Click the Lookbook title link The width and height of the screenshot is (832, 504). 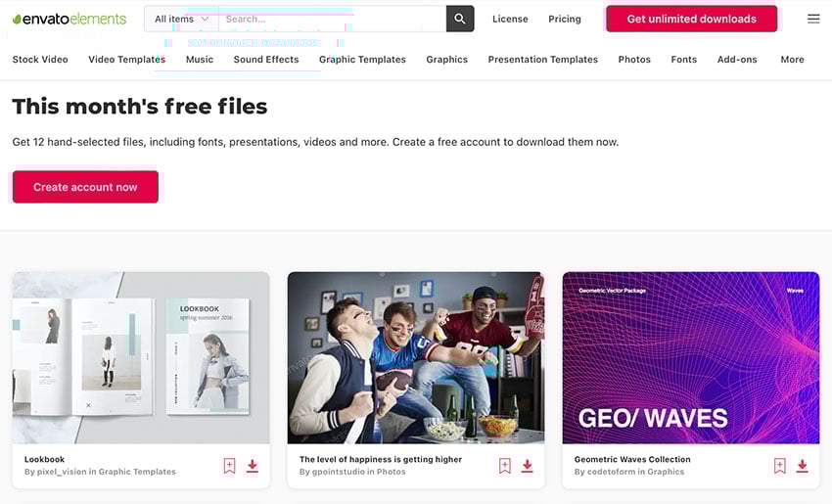45,459
